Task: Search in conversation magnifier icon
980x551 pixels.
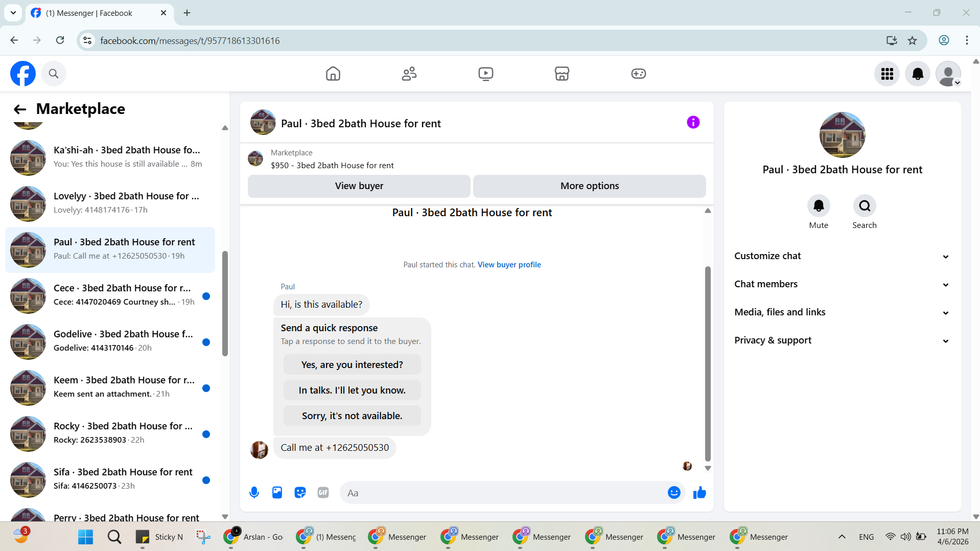Action: (865, 206)
